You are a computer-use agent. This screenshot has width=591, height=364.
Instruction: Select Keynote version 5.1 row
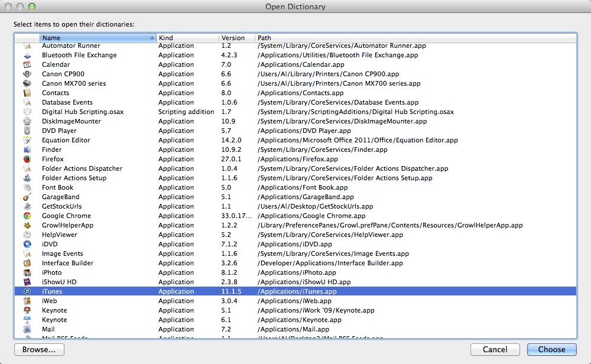(x=295, y=310)
